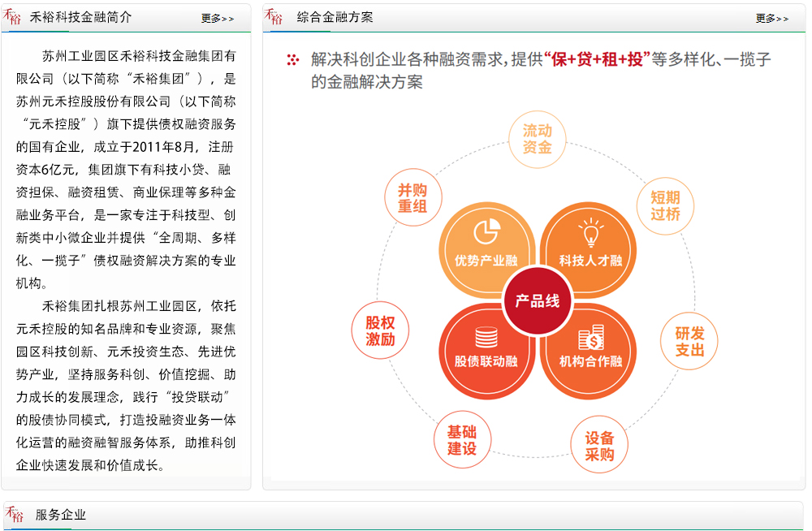This screenshot has width=812, height=531.
Task: Select the 股权激励 circle
Action: coord(380,331)
